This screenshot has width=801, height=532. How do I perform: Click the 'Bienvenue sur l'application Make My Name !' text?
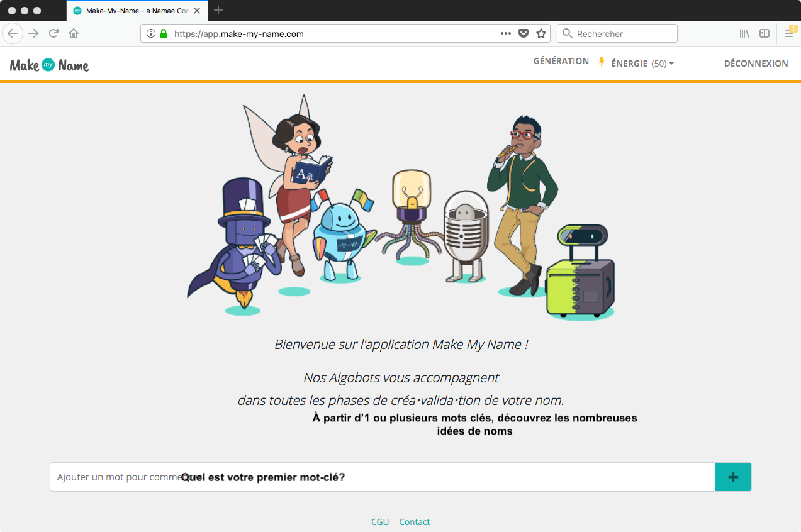(x=401, y=345)
